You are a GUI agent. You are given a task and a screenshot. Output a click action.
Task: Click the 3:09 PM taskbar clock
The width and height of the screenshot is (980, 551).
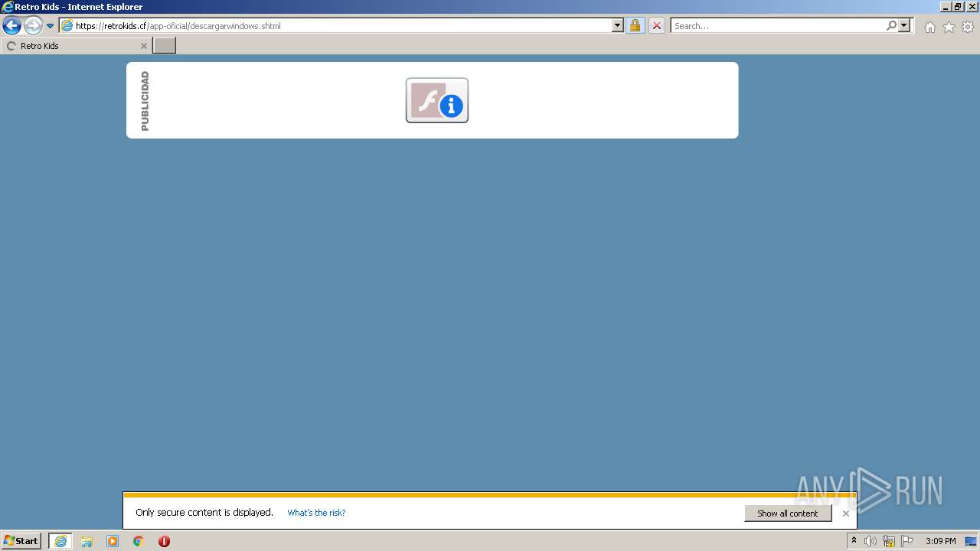pyautogui.click(x=940, y=541)
